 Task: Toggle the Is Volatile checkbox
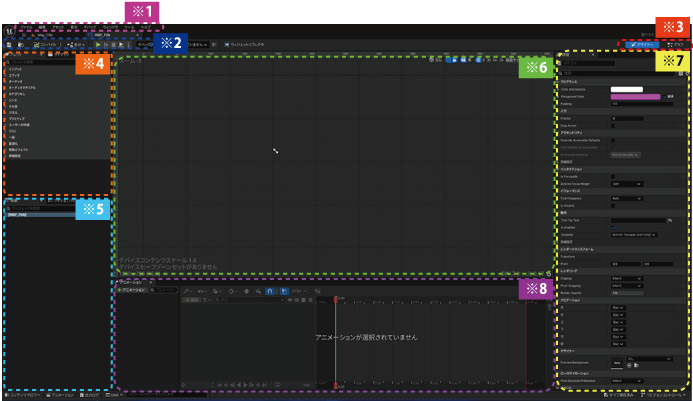point(613,204)
